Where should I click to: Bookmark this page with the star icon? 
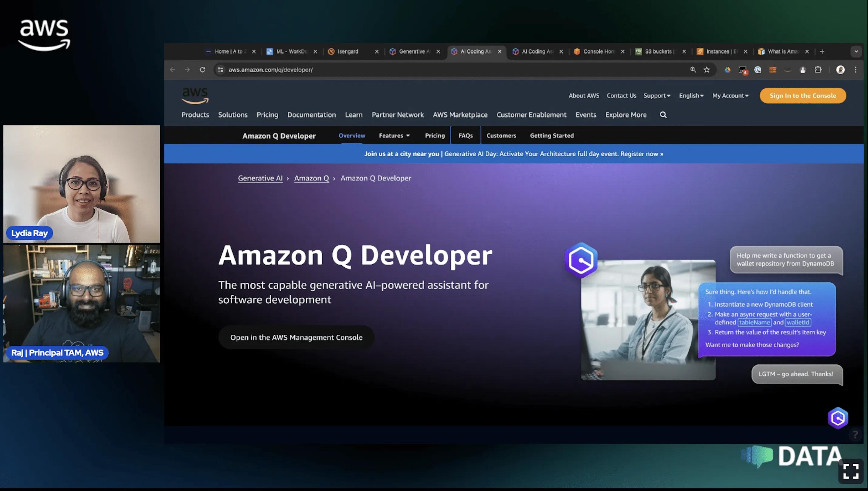[707, 70]
